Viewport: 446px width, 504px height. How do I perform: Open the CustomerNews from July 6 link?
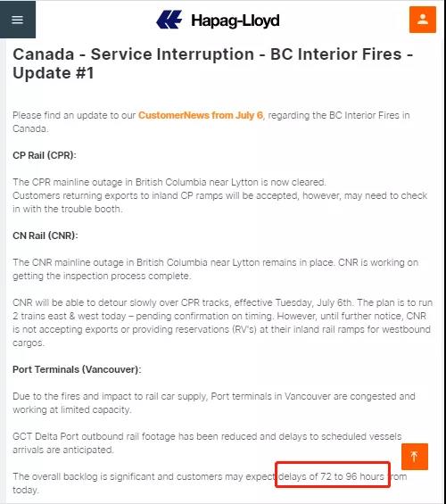(201, 115)
